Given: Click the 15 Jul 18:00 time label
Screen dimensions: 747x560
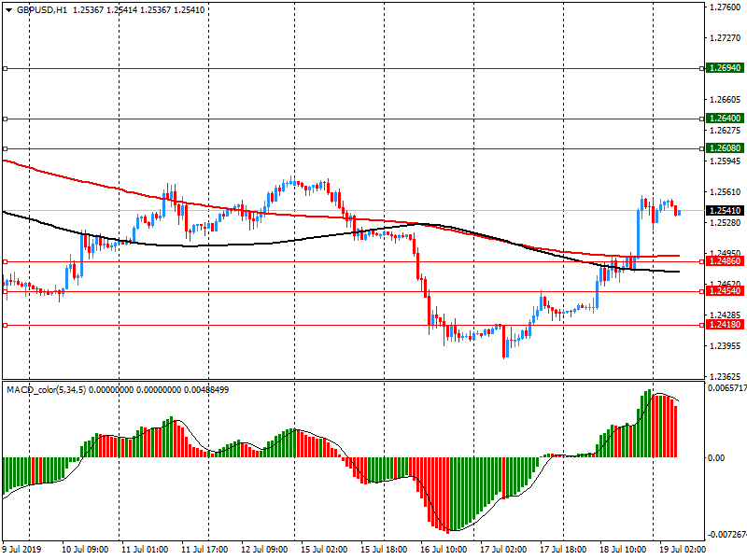Looking at the screenshot, I should tap(384, 550).
